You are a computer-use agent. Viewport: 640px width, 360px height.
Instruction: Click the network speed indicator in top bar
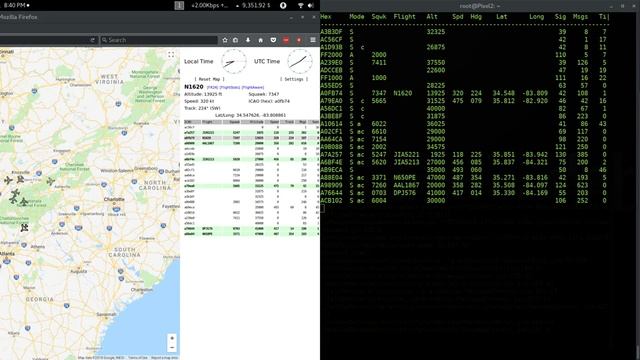209,5
